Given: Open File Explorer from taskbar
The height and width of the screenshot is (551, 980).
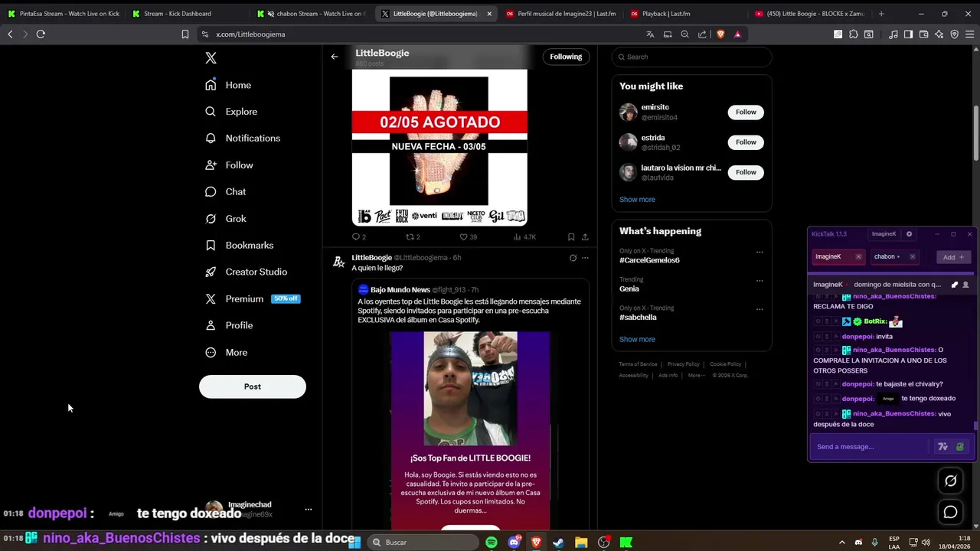Looking at the screenshot, I should 581,543.
